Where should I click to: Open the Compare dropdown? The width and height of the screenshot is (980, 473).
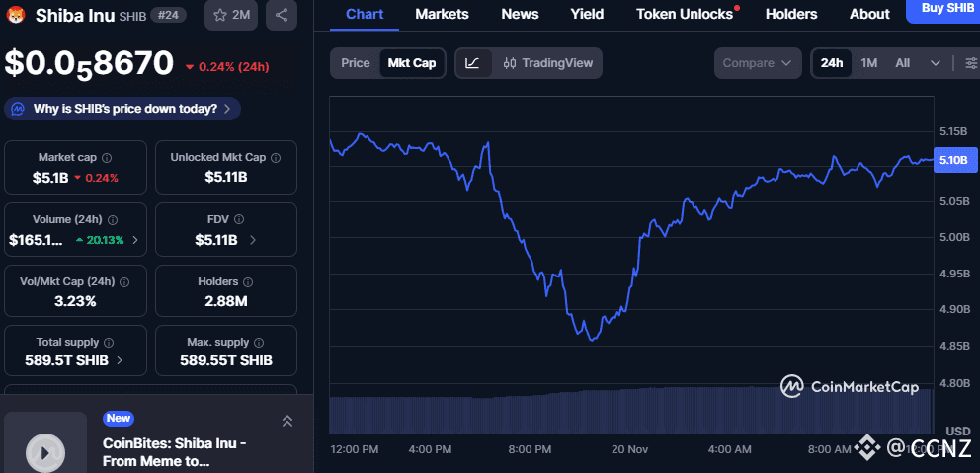(x=758, y=63)
